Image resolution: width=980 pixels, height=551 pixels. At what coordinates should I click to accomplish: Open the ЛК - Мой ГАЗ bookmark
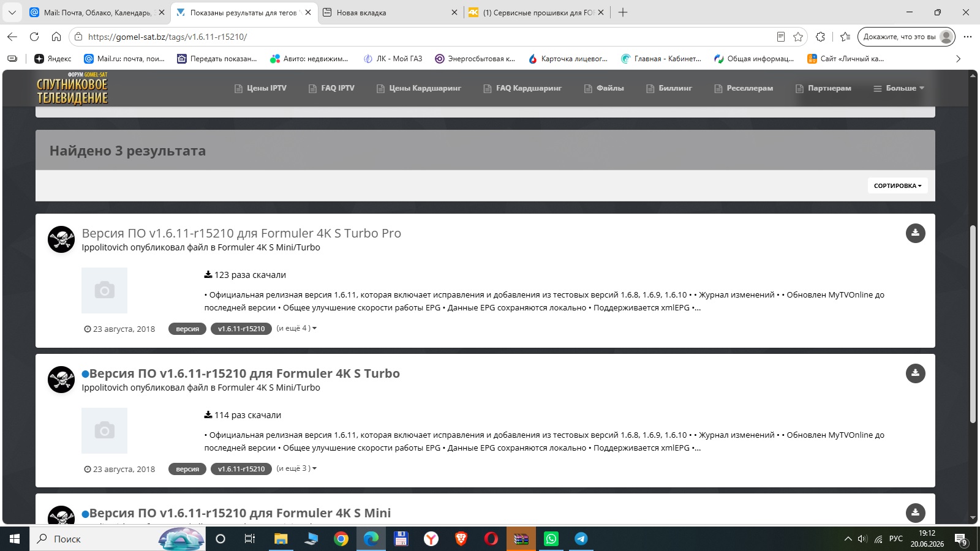coord(393,59)
